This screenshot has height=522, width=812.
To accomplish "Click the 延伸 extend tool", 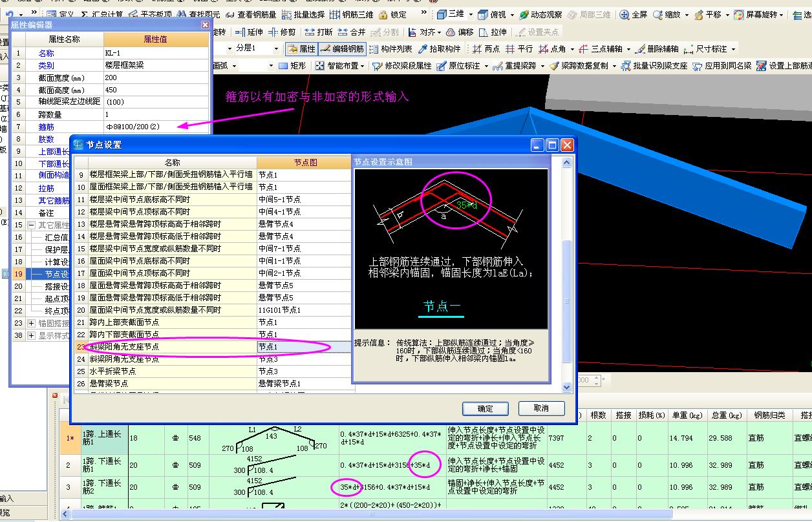I will [249, 32].
